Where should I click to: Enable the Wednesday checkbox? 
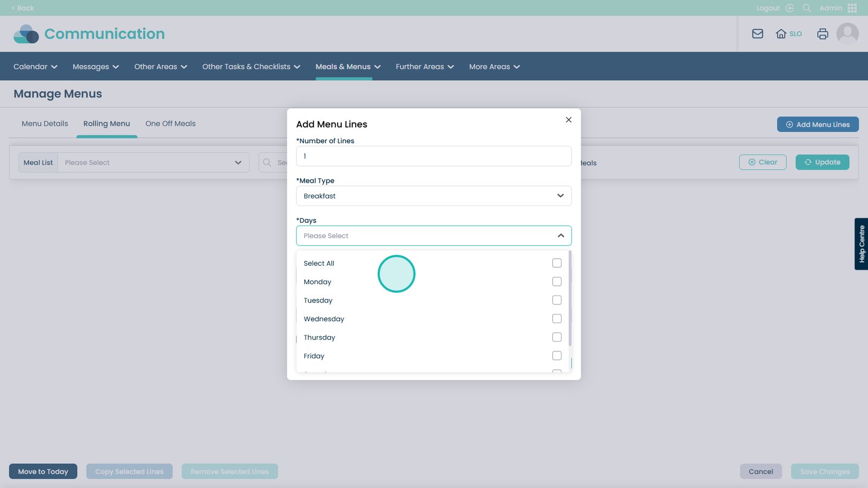tap(557, 319)
